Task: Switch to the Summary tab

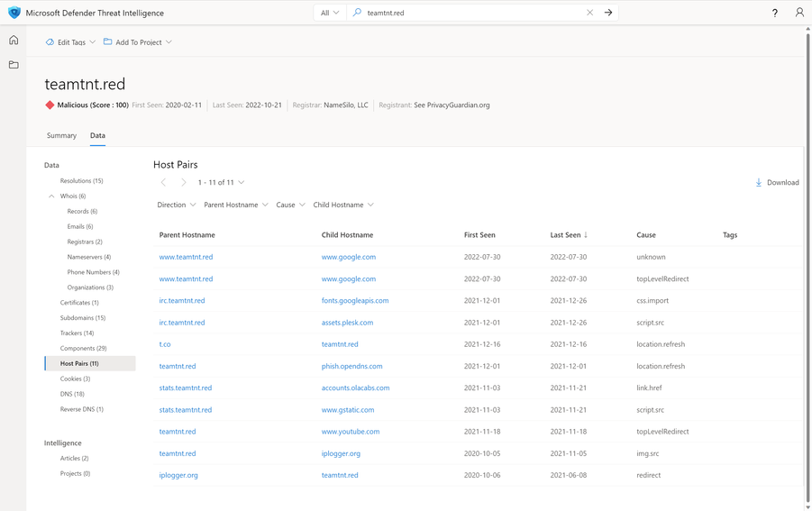Action: (x=61, y=135)
